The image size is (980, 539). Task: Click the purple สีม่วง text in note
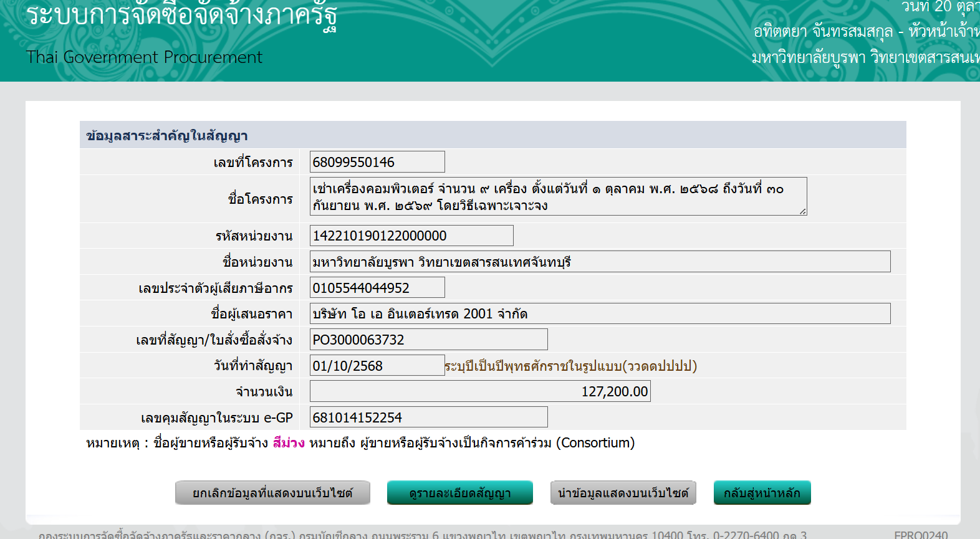tap(289, 443)
